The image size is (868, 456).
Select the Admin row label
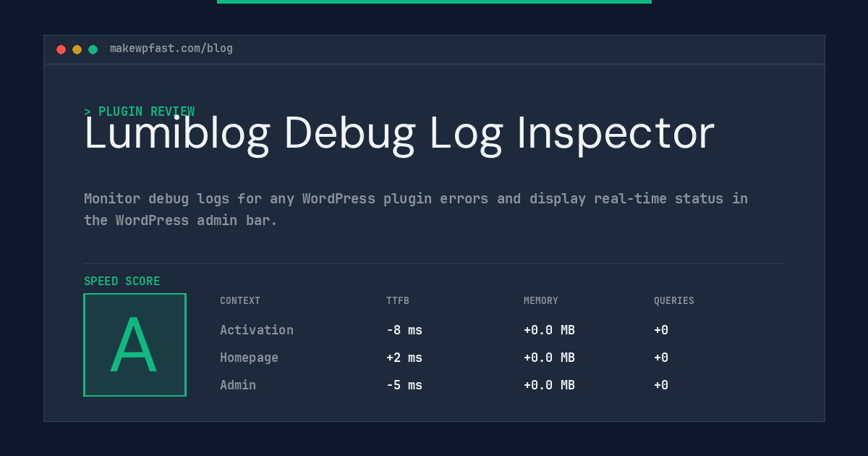[x=238, y=385]
